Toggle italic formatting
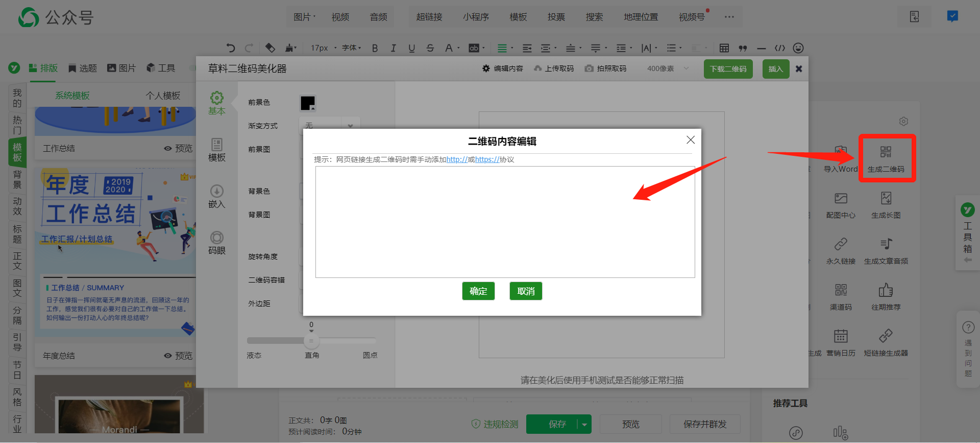The height and width of the screenshot is (443, 980). pyautogui.click(x=393, y=48)
